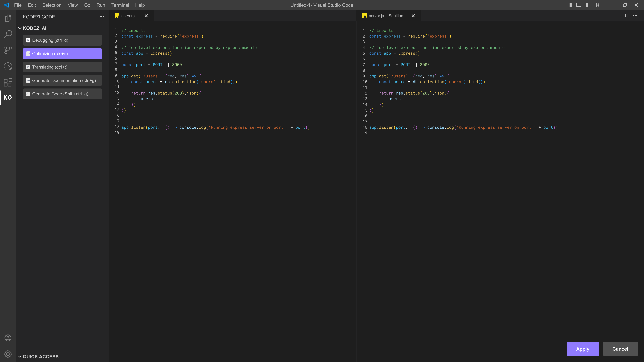Click the Translating (ctrl+t) button
Viewport: 644px width, 362px height.
62,67
